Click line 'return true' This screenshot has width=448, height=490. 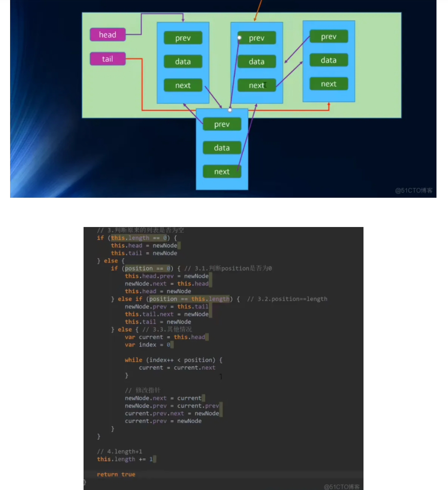pyautogui.click(x=116, y=474)
